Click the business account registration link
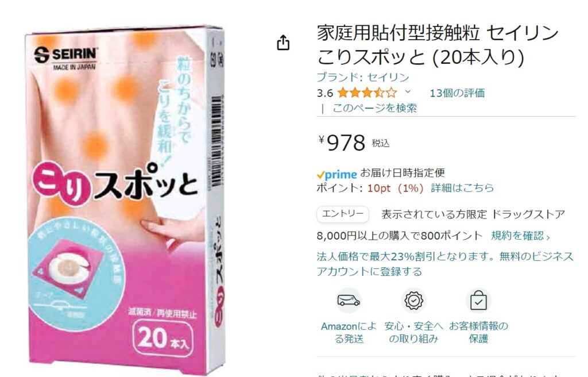This screenshot has width=588, height=377. click(x=445, y=264)
